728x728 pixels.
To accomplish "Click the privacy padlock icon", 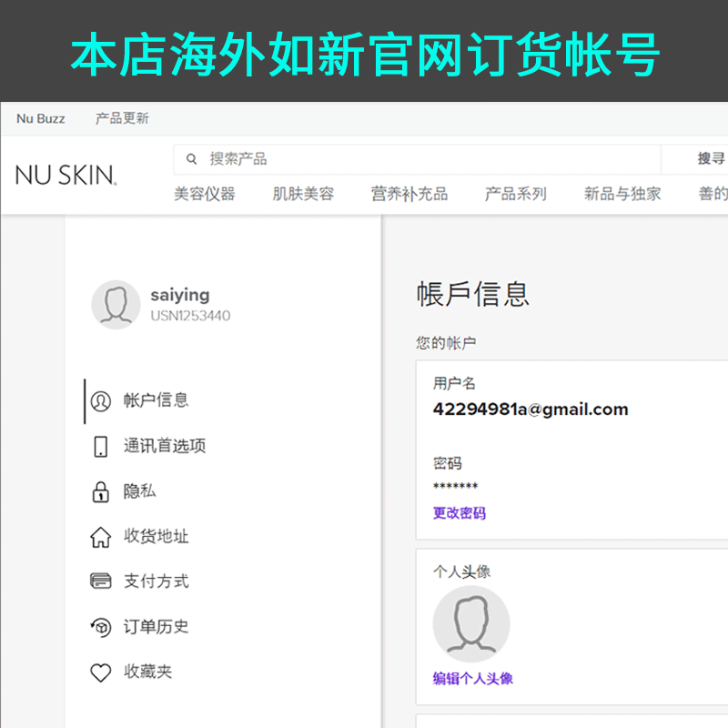I will 101,491.
